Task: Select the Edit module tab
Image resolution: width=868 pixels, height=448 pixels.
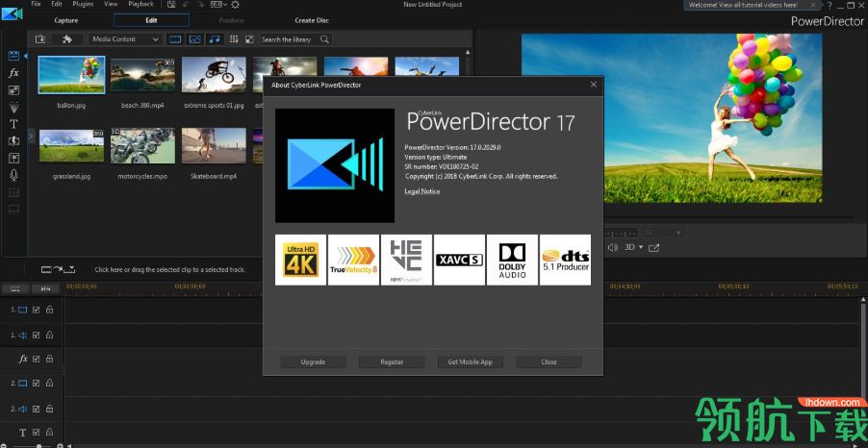Action: tap(151, 20)
